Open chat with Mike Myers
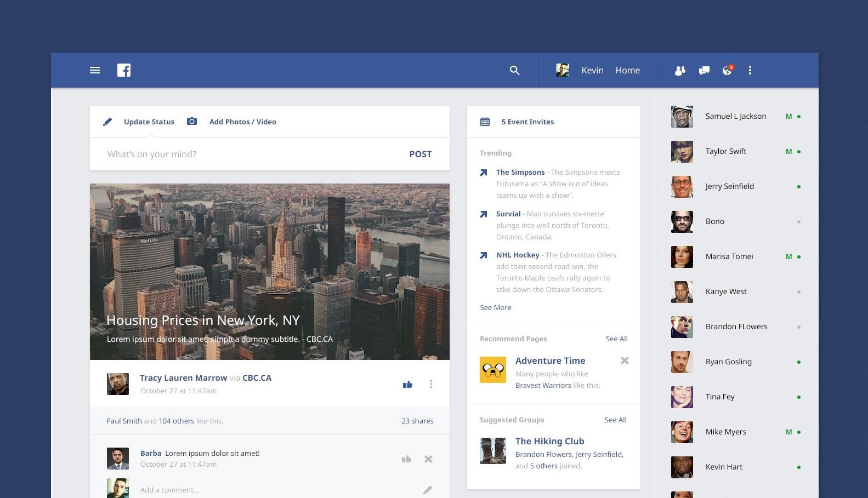Screen dimensions: 868x498 tap(736, 432)
